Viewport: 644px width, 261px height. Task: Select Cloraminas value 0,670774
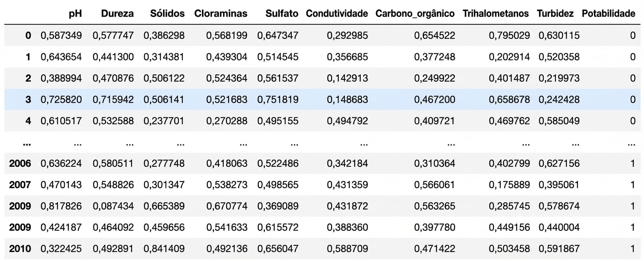pyautogui.click(x=227, y=206)
